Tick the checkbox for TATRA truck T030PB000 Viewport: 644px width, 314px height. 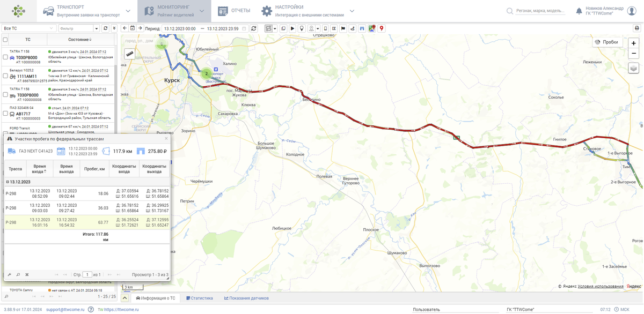click(x=5, y=95)
